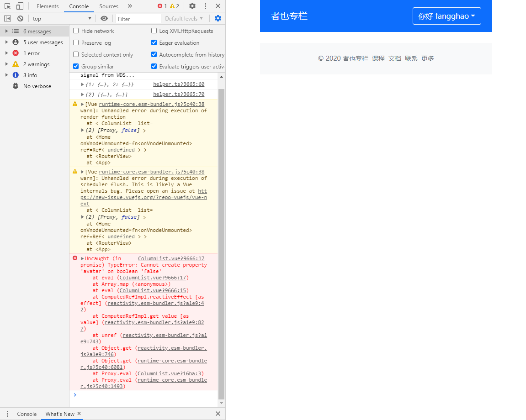The image size is (526, 420).
Task: Close the DevTools panel
Action: [x=218, y=6]
